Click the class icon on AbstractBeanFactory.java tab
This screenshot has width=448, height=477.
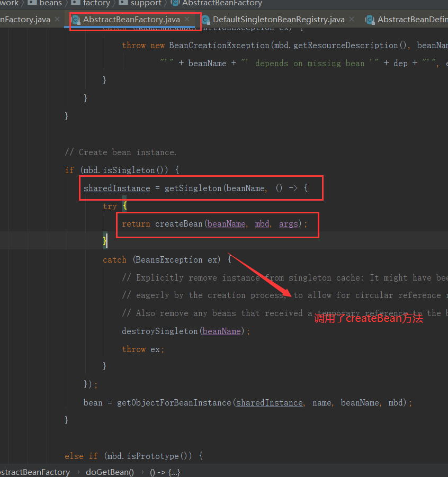[76, 19]
